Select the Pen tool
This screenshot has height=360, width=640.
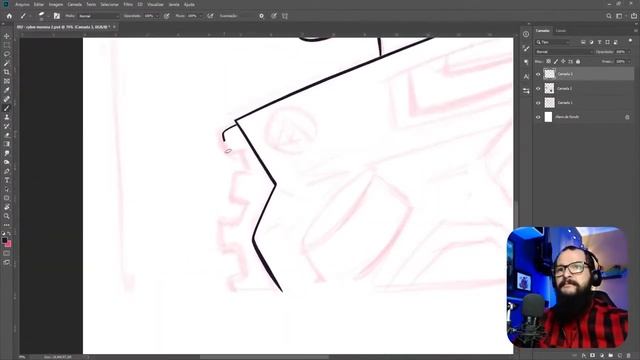(7, 171)
